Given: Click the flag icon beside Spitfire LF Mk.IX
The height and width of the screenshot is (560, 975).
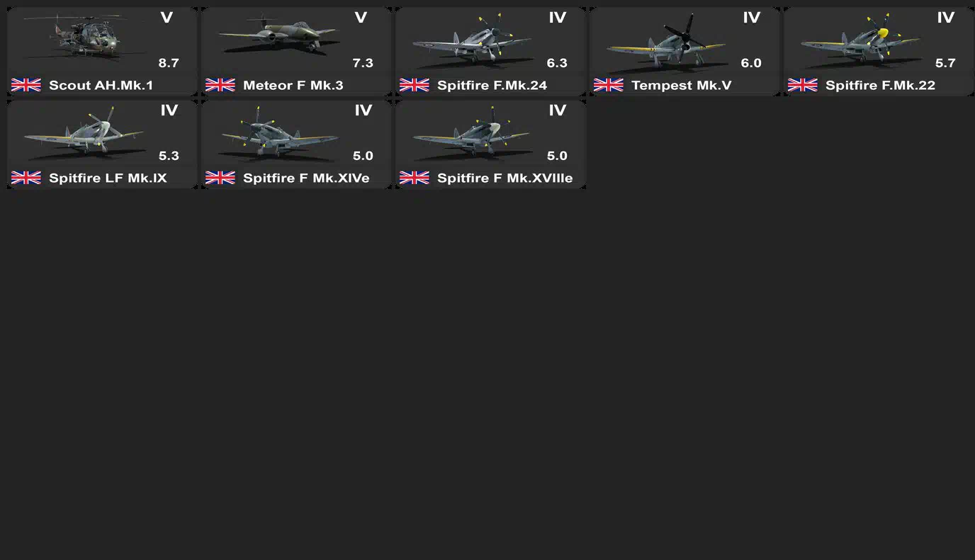Looking at the screenshot, I should click(x=26, y=178).
